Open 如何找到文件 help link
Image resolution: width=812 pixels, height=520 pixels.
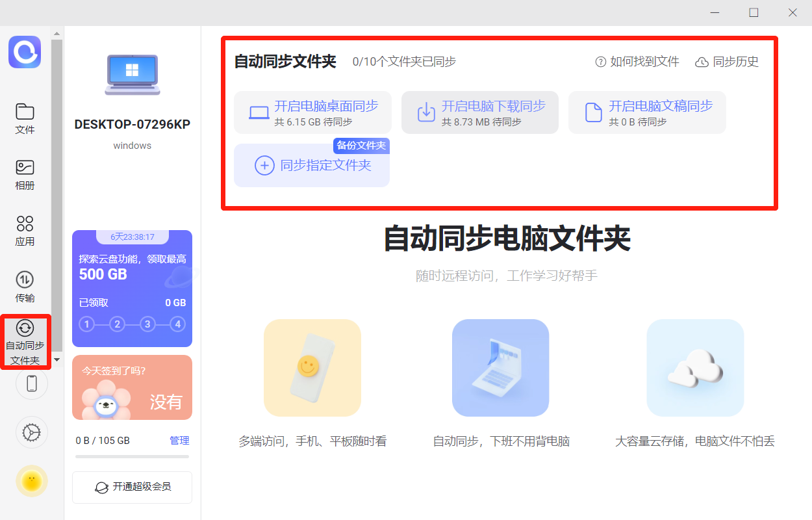pyautogui.click(x=637, y=62)
